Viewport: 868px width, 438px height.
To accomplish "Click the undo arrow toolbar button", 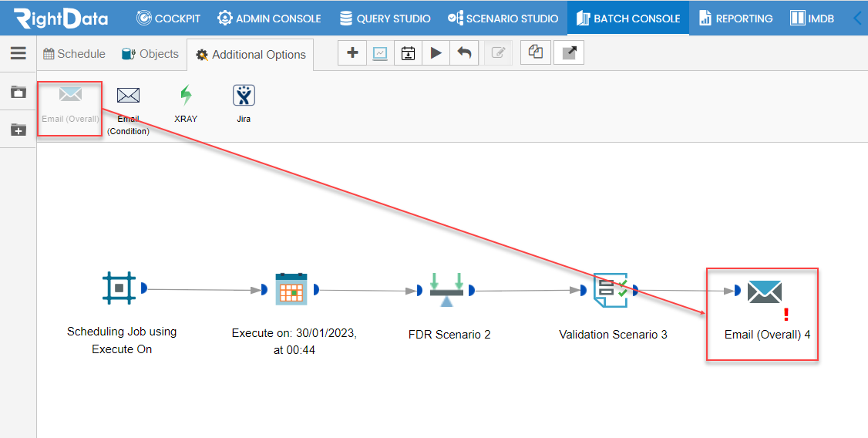I will [464, 53].
